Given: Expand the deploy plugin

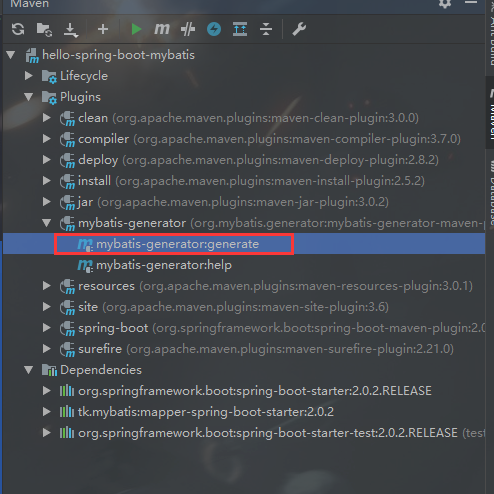Looking at the screenshot, I should (x=47, y=160).
